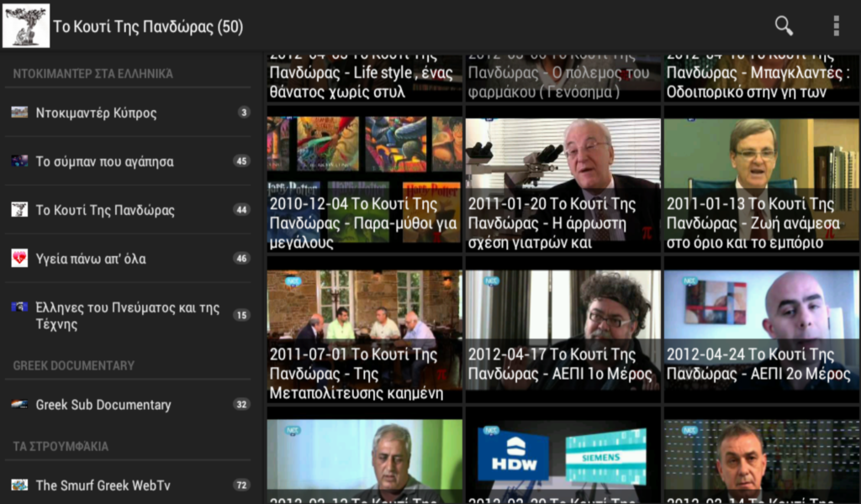This screenshot has width=861, height=504.
Task: Open the three-dot overflow menu
Action: point(836,26)
